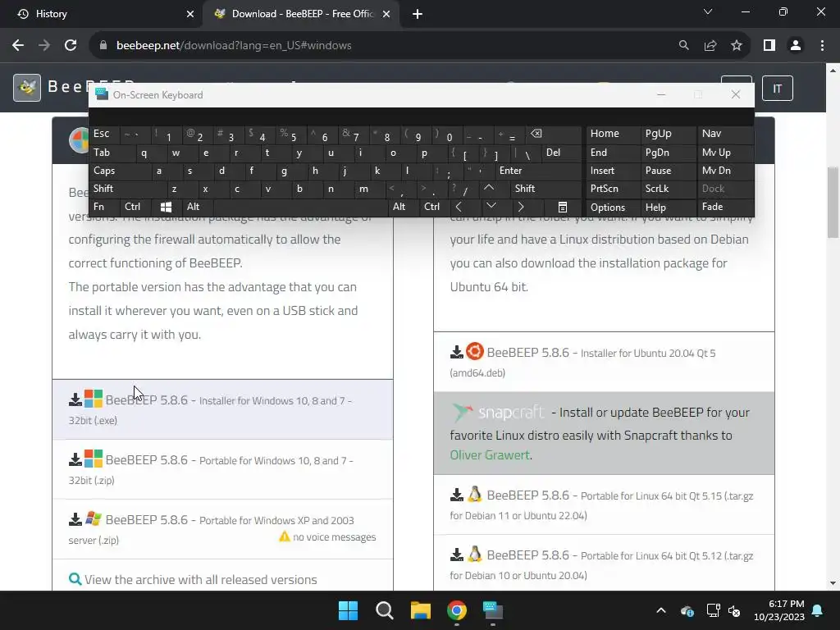The height and width of the screenshot is (630, 840).
Task: Click the Help key on keyboard
Action: (x=668, y=207)
